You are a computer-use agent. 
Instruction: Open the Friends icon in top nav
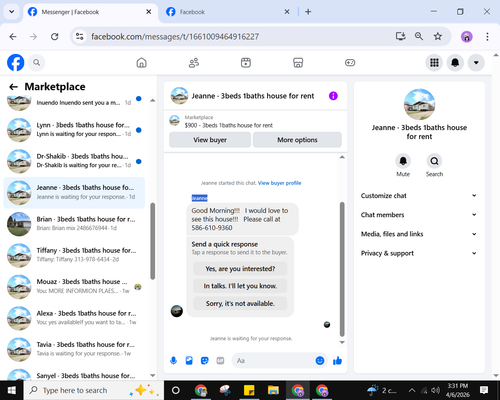tap(194, 62)
